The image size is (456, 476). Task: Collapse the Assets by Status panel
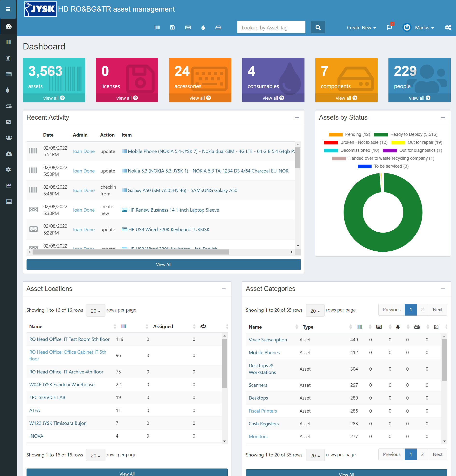(x=443, y=118)
